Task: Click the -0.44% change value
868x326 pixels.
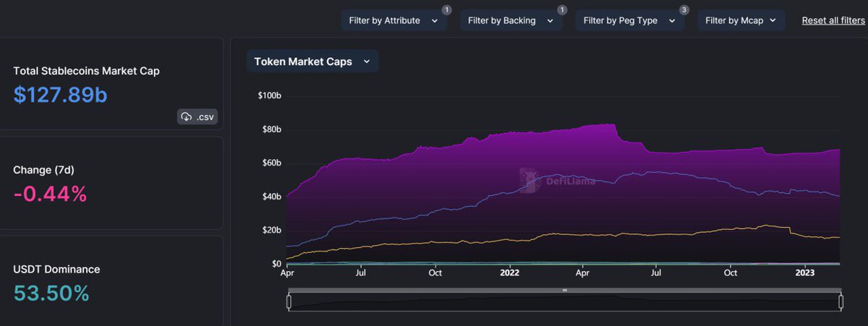Action: tap(50, 194)
